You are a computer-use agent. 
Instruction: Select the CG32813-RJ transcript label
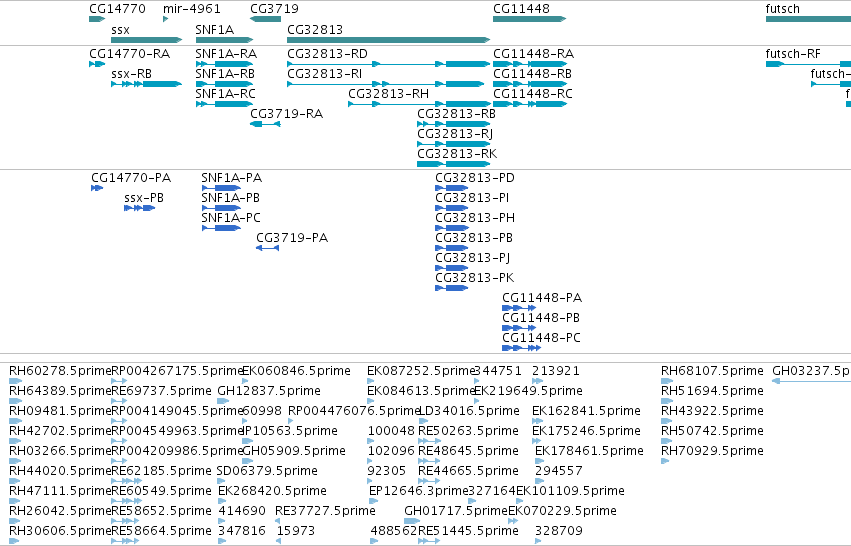(455, 134)
